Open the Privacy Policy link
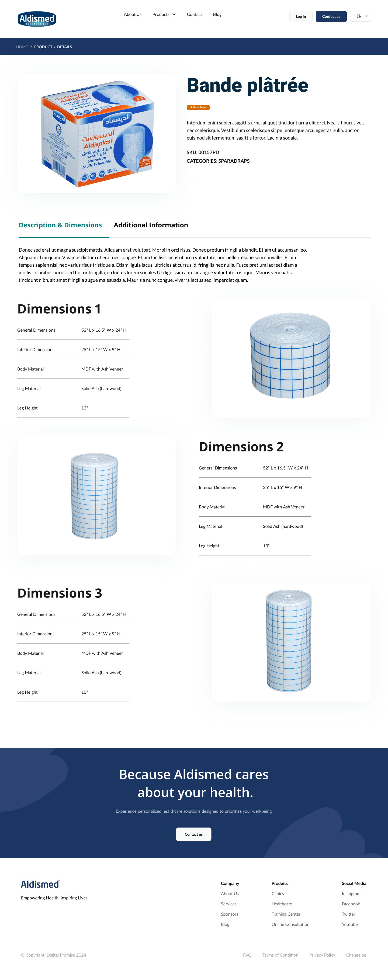388x980 pixels. 322,955
